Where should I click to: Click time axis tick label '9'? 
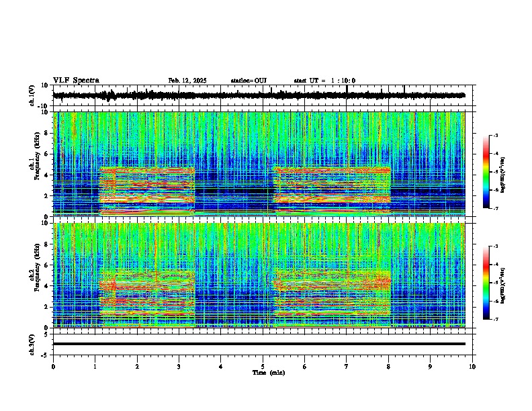tap(430, 367)
